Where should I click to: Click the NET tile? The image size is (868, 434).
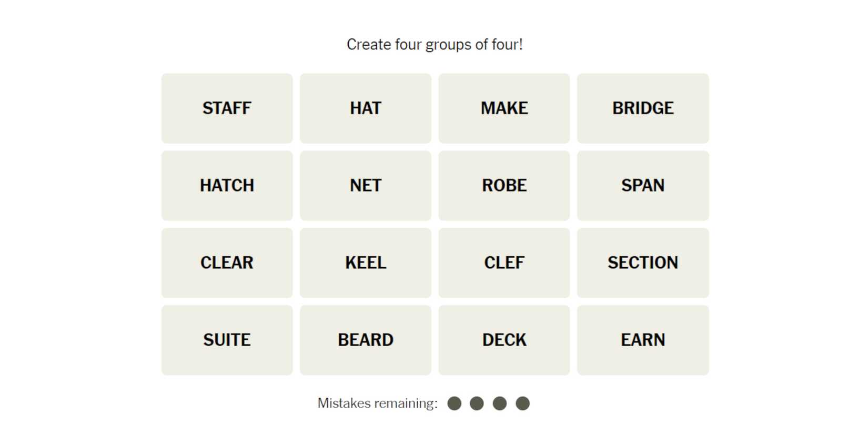click(366, 186)
